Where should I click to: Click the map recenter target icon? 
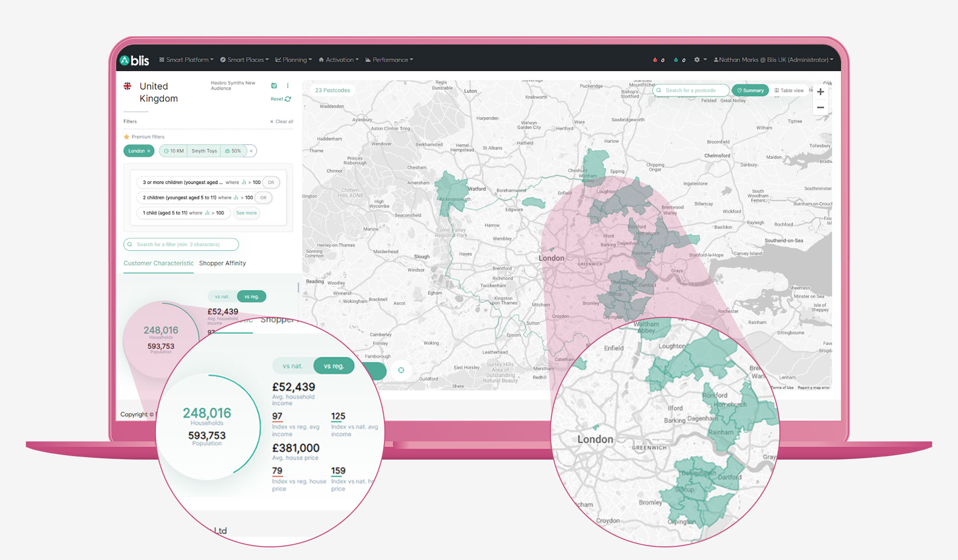point(401,370)
